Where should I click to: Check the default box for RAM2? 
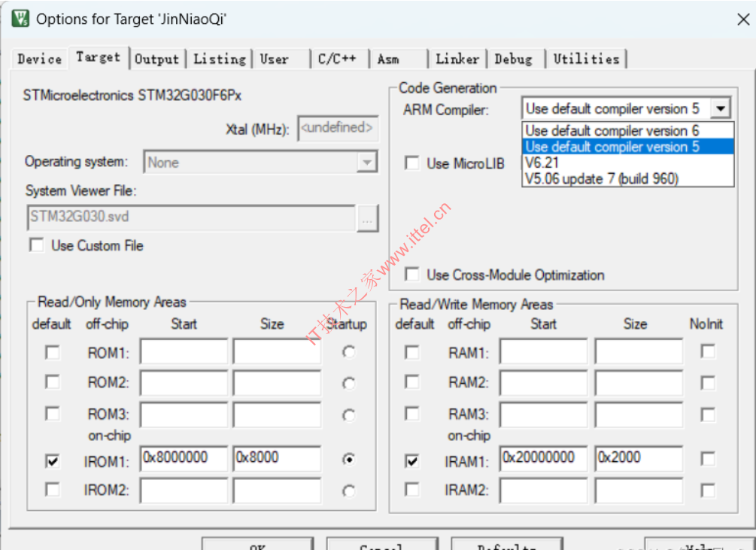pos(412,382)
